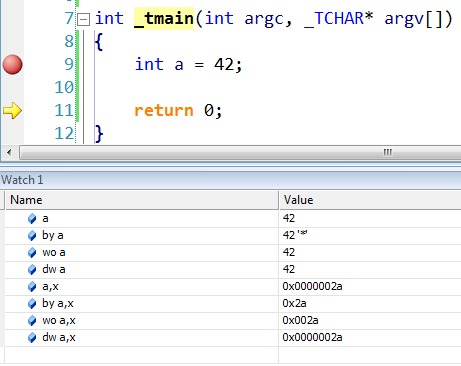Collapse the _tmain function outline box

(83, 19)
